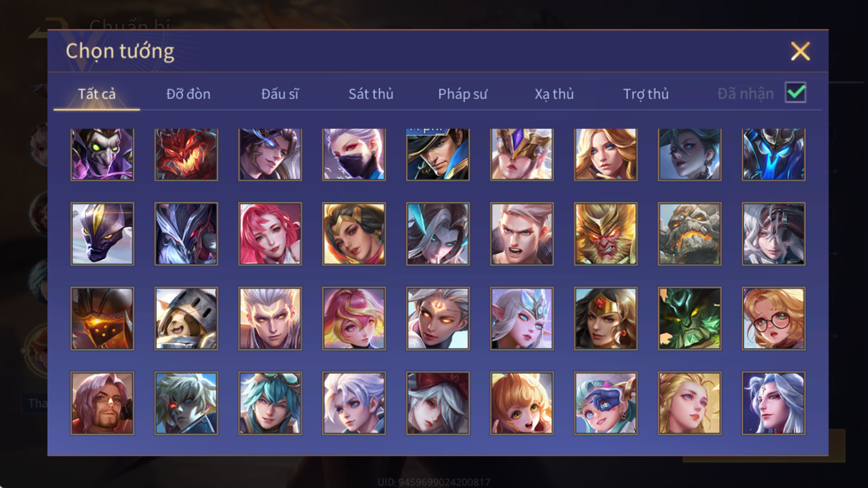Open the Sát thủ tab
Screen dimensions: 868x488
[371, 94]
